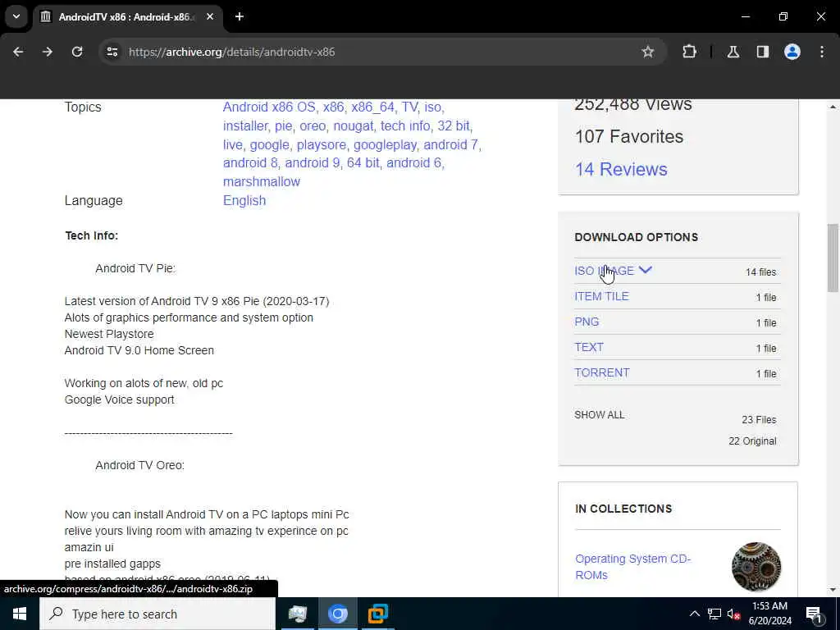Click SHOW ALL download files
Screen dimensions: 840x630
(600, 414)
